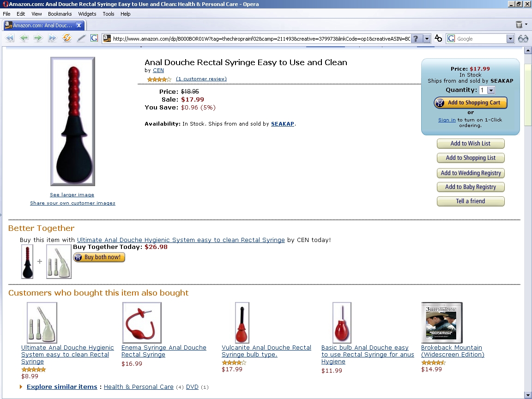Click the green Forward arrow icon

point(38,38)
